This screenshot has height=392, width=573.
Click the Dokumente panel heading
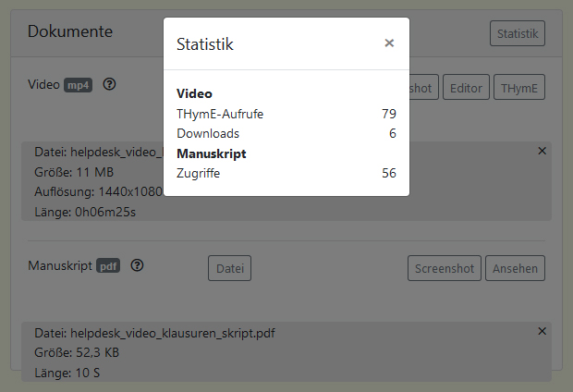pyautogui.click(x=70, y=31)
